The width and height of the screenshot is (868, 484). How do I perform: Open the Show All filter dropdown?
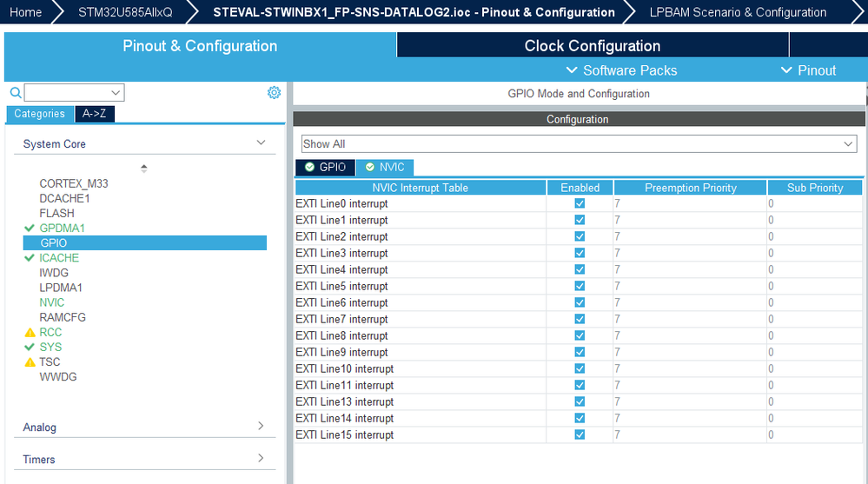click(x=579, y=144)
